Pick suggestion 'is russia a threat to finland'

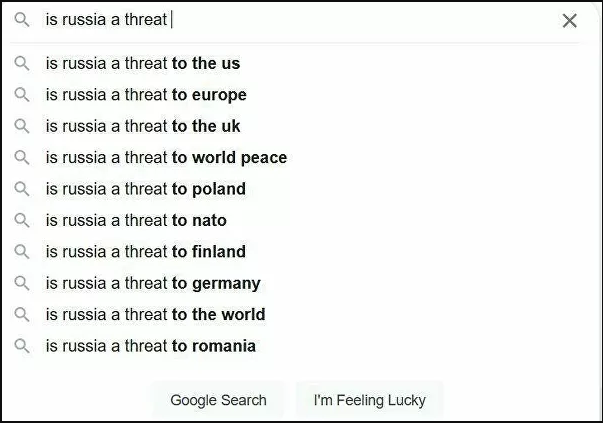point(295,252)
